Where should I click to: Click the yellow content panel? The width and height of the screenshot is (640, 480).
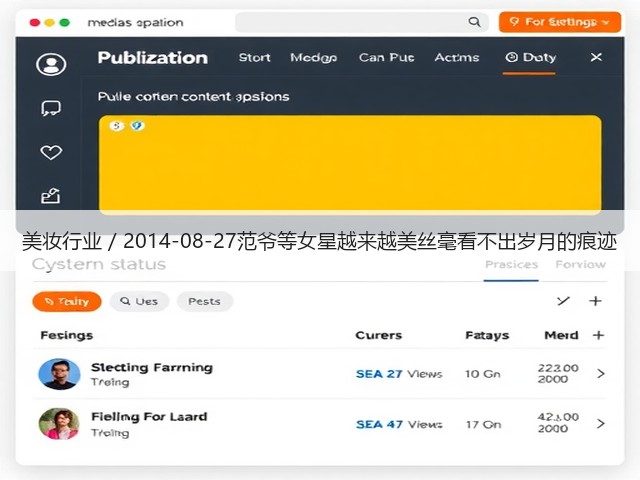coord(350,164)
